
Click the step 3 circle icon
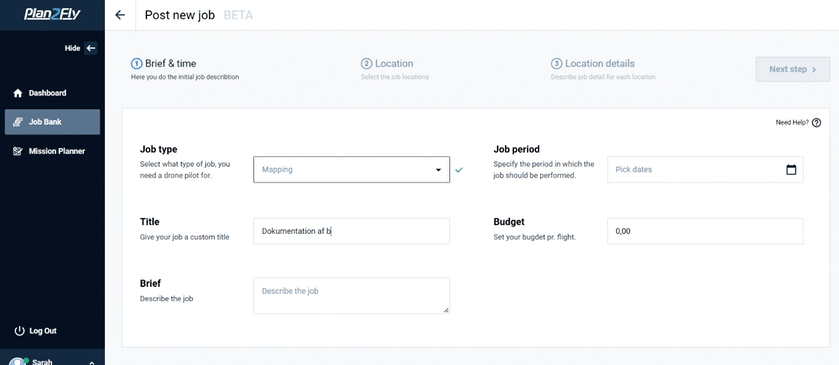pos(556,64)
